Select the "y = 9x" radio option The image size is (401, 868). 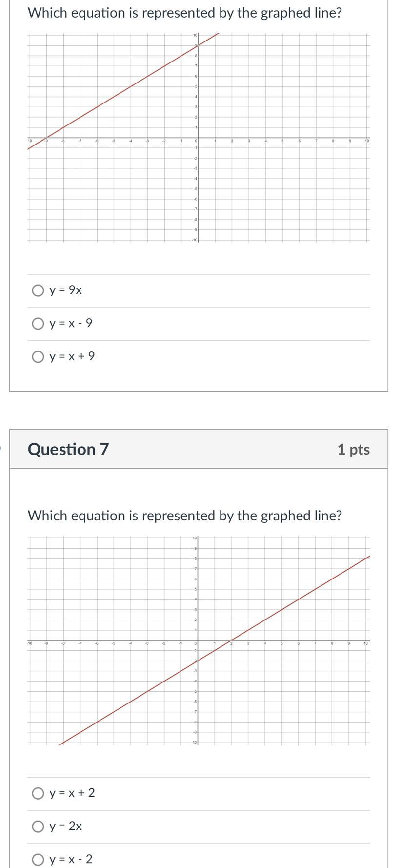pyautogui.click(x=38, y=290)
